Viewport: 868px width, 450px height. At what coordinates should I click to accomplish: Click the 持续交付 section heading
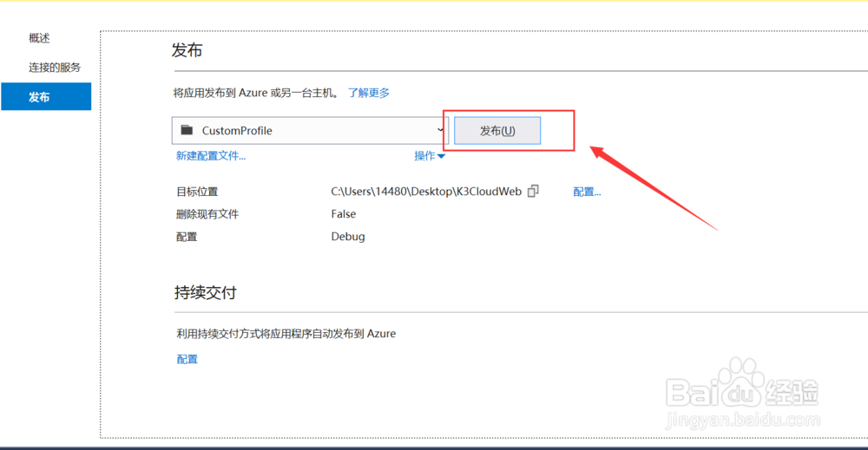206,292
